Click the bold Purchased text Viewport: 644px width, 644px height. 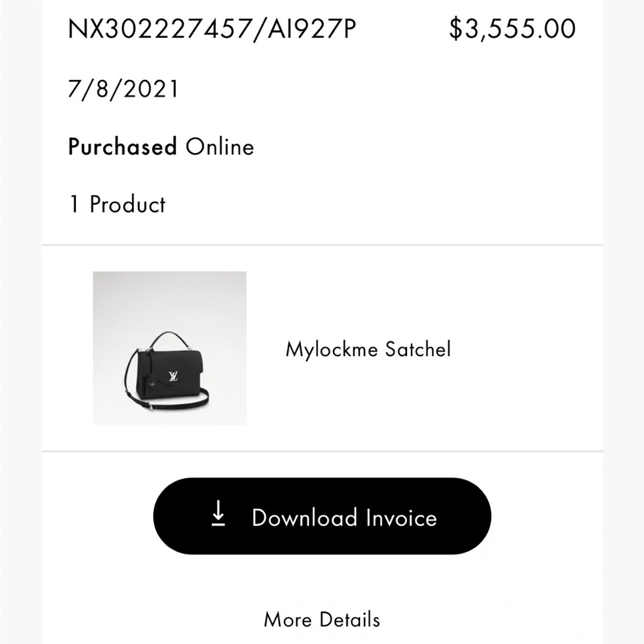(122, 147)
